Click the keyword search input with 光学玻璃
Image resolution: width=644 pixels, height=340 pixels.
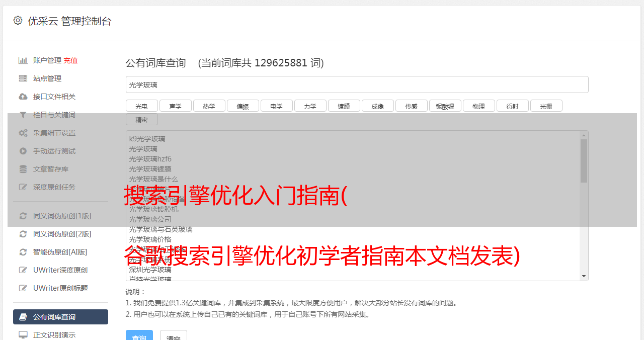click(x=357, y=84)
